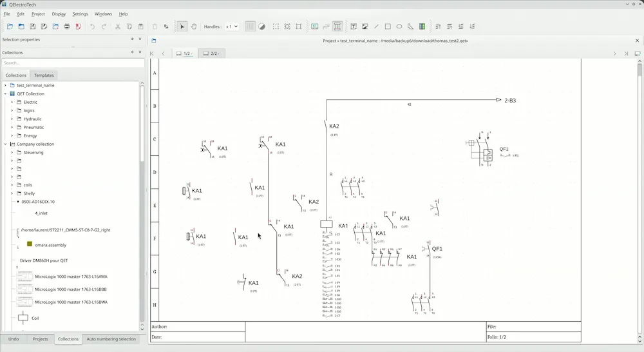Cut the selection with the scissors icon
The height and width of the screenshot is (352, 644).
click(118, 26)
